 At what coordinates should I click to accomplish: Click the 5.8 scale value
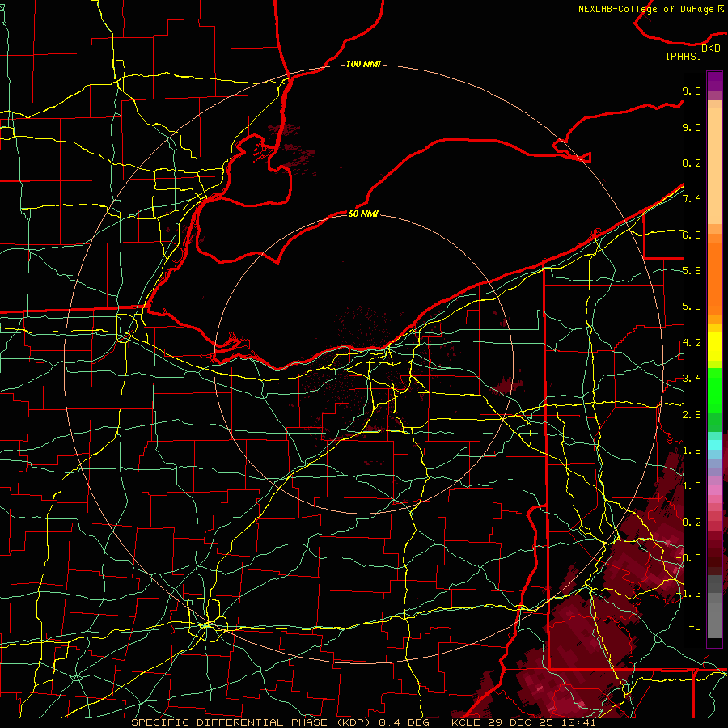pyautogui.click(x=692, y=271)
